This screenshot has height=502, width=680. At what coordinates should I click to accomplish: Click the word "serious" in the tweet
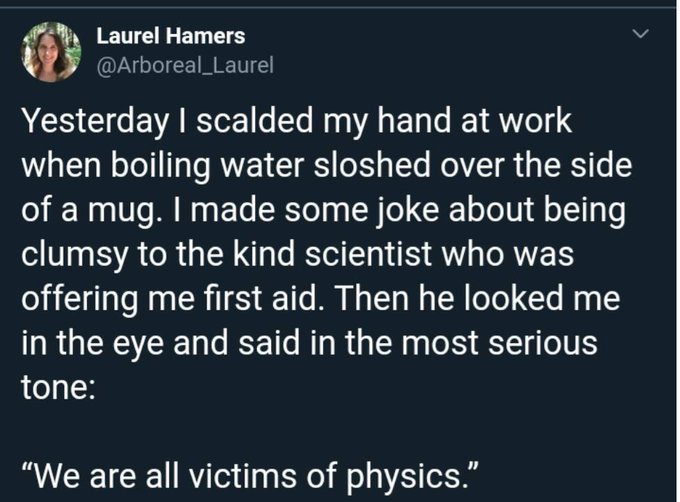pyautogui.click(x=543, y=342)
